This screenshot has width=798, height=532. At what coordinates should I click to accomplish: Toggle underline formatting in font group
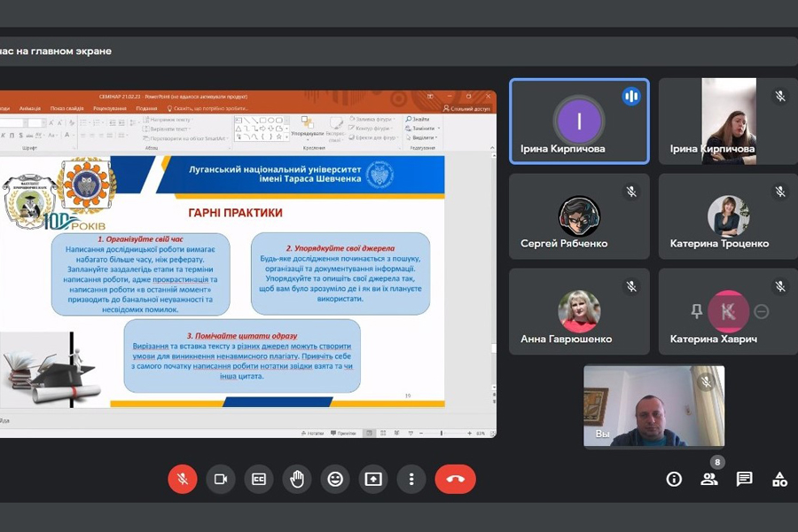tap(12, 136)
